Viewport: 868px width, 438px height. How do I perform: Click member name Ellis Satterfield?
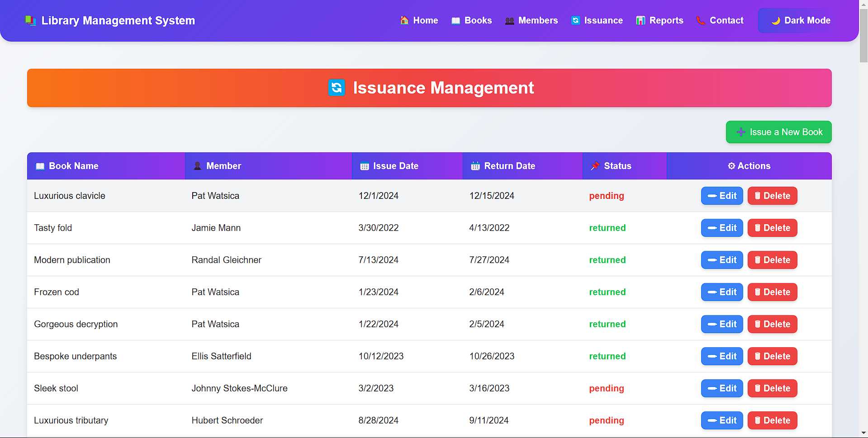pos(221,356)
